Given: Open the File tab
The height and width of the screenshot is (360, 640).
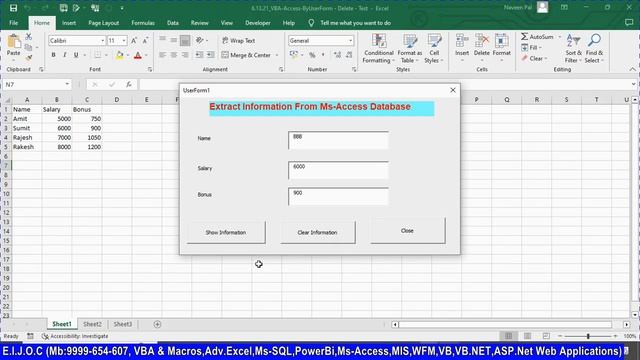Looking at the screenshot, I should click(x=13, y=23).
